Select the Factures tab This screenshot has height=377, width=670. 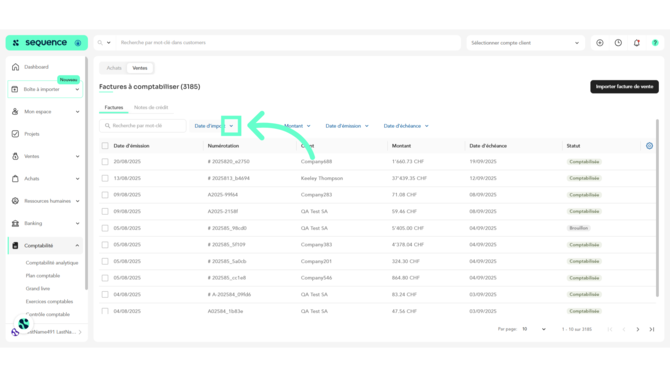pos(114,107)
